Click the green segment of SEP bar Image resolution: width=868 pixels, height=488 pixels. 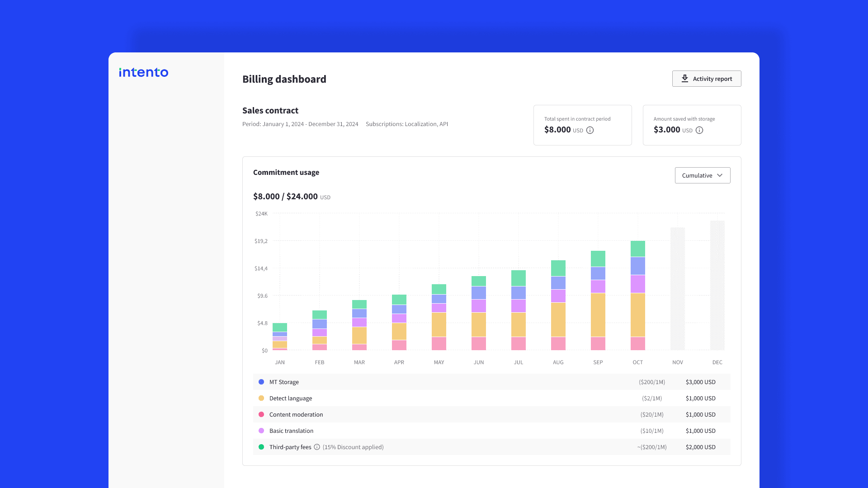point(598,258)
